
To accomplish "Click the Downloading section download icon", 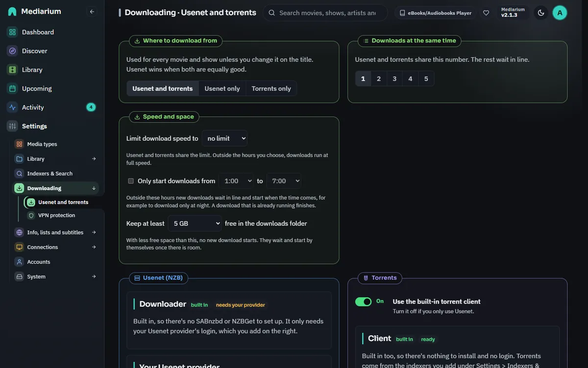I will tap(19, 188).
